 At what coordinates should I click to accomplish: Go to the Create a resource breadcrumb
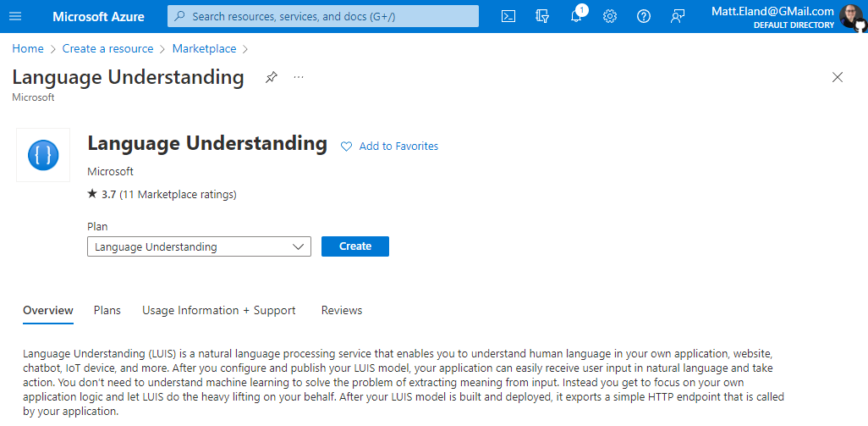pos(108,49)
